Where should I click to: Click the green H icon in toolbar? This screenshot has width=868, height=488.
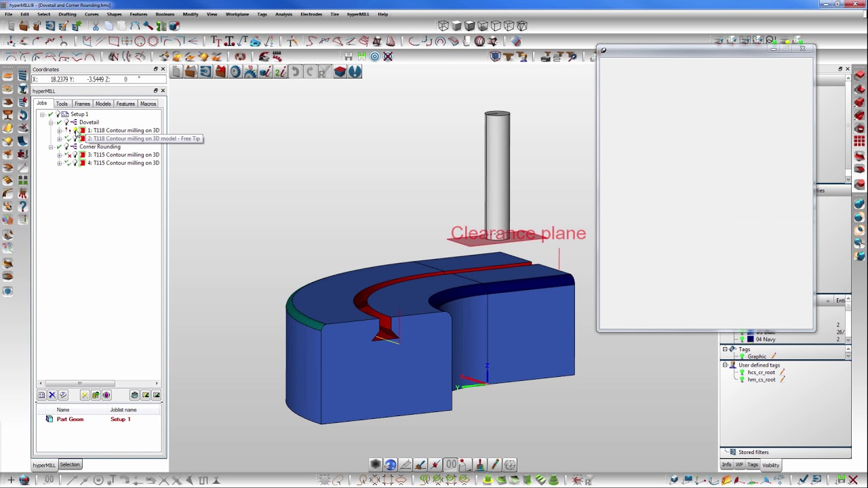pos(361,57)
